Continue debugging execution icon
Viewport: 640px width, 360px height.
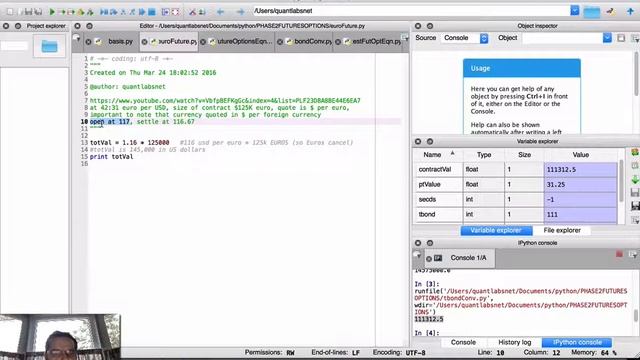[x=142, y=12]
